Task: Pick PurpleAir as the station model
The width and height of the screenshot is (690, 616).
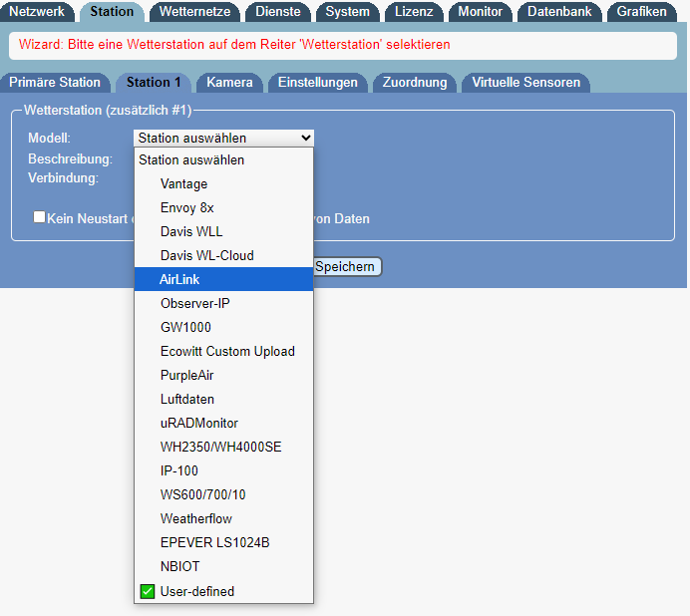Action: click(x=187, y=376)
